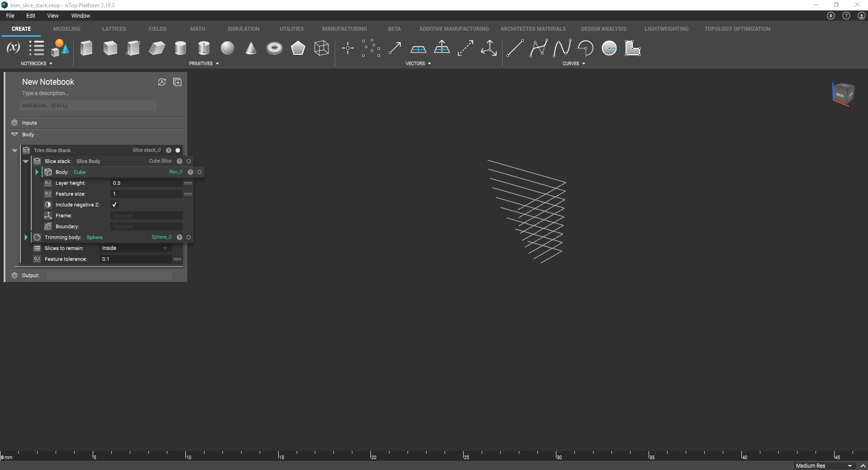Open the Vectors group dropdown
The width and height of the screenshot is (868, 470).
418,63
